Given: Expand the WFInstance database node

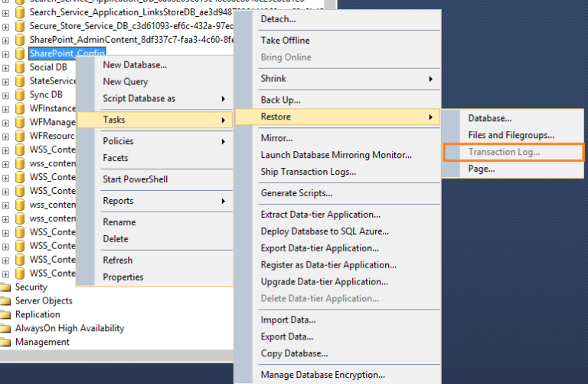Looking at the screenshot, I should point(5,110).
